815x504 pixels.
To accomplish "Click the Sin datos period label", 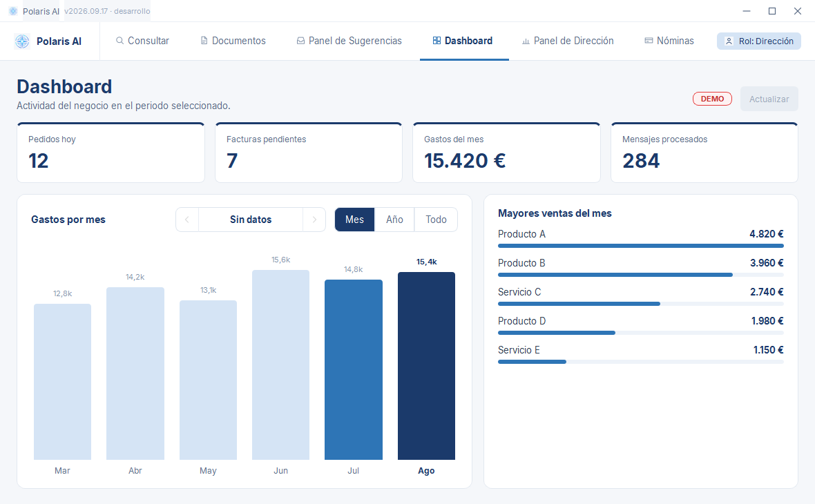I will coord(251,220).
